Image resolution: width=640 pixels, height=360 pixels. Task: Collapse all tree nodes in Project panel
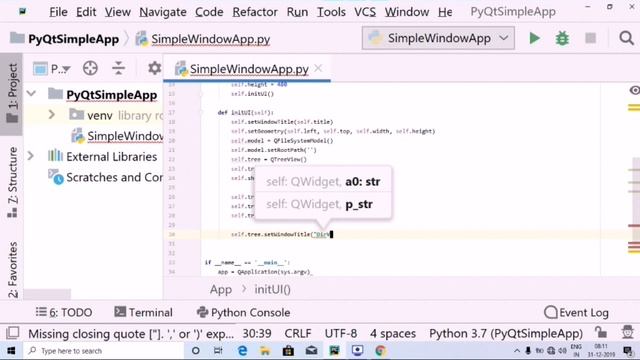tap(118, 68)
